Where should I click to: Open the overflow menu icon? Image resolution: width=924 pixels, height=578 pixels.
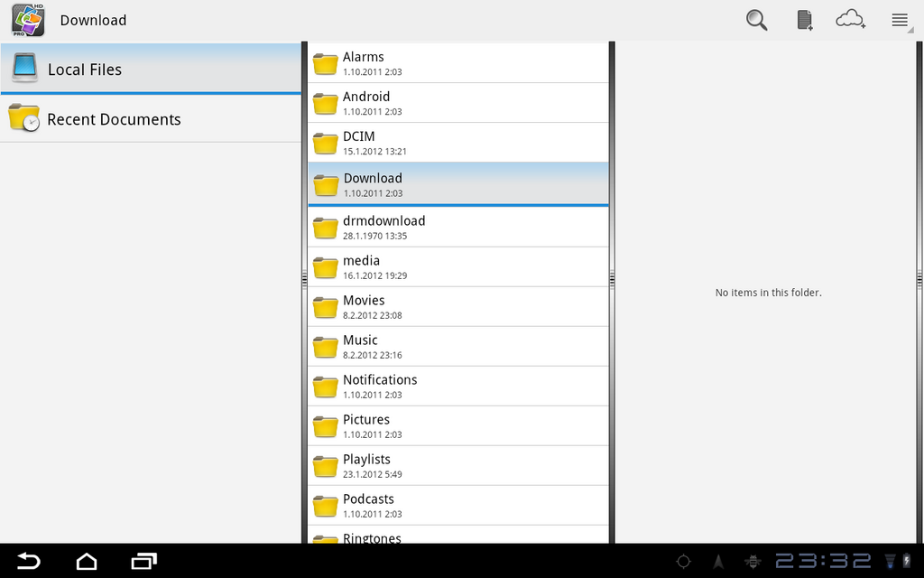click(x=900, y=20)
